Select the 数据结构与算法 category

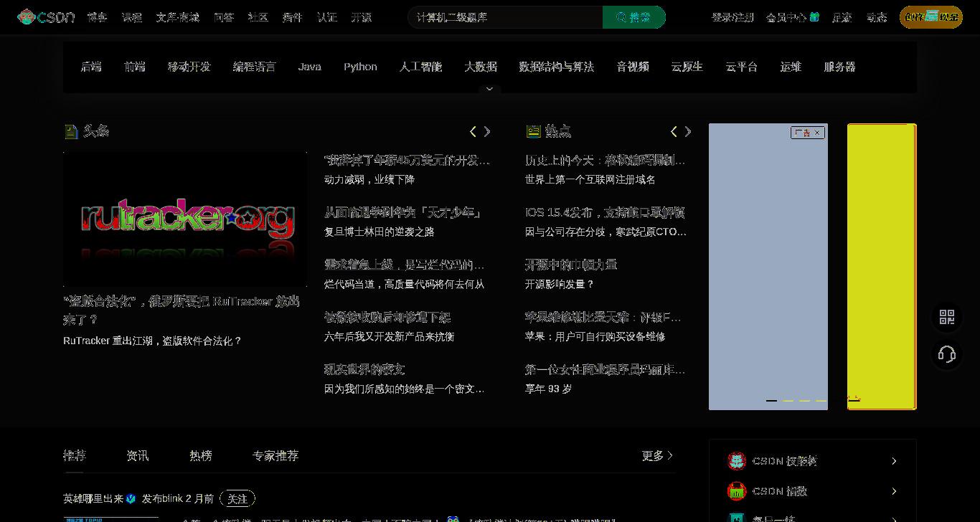tap(557, 67)
